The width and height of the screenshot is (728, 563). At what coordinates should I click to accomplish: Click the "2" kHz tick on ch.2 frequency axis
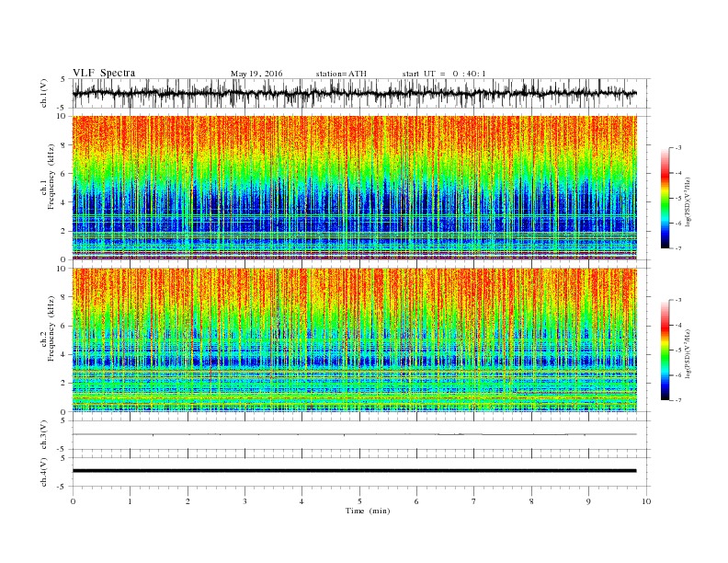point(64,384)
